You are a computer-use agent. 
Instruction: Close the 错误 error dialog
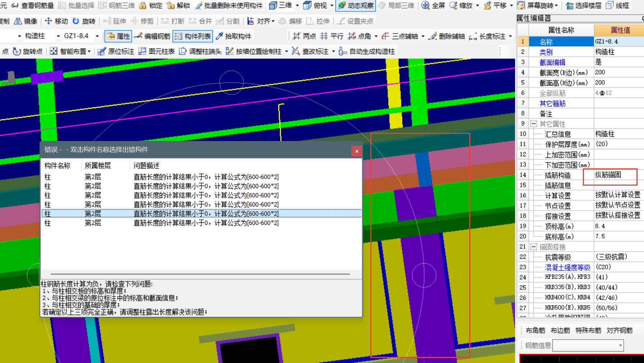pos(357,151)
